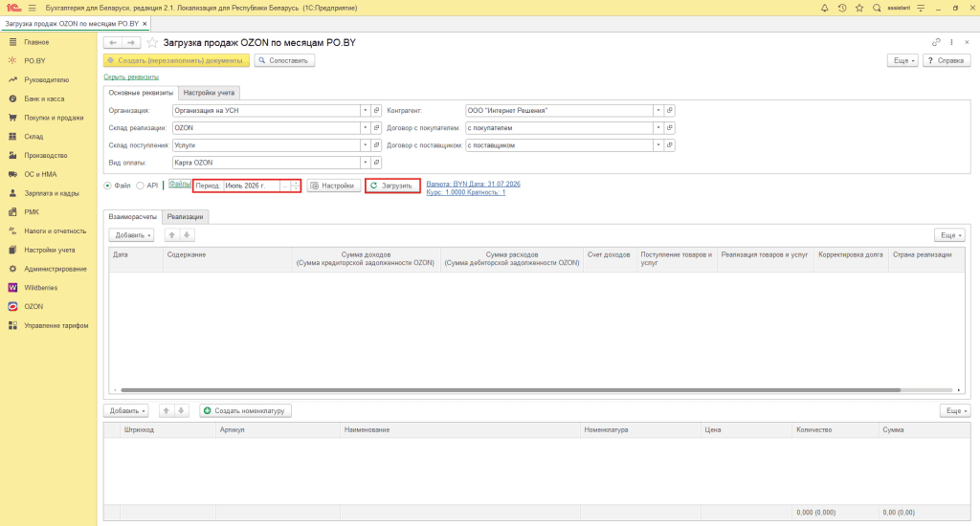Open Добавить dropdown above lower table
980x526 pixels.
125,411
